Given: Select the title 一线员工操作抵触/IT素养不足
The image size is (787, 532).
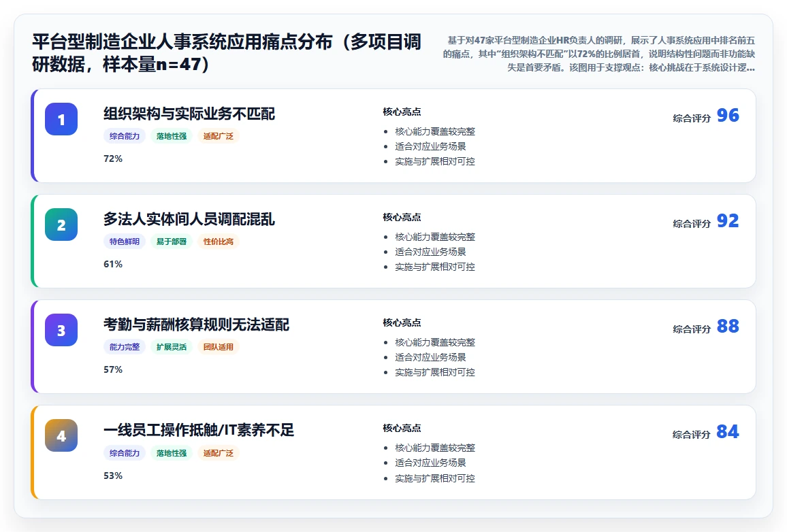Looking at the screenshot, I should click(199, 430).
